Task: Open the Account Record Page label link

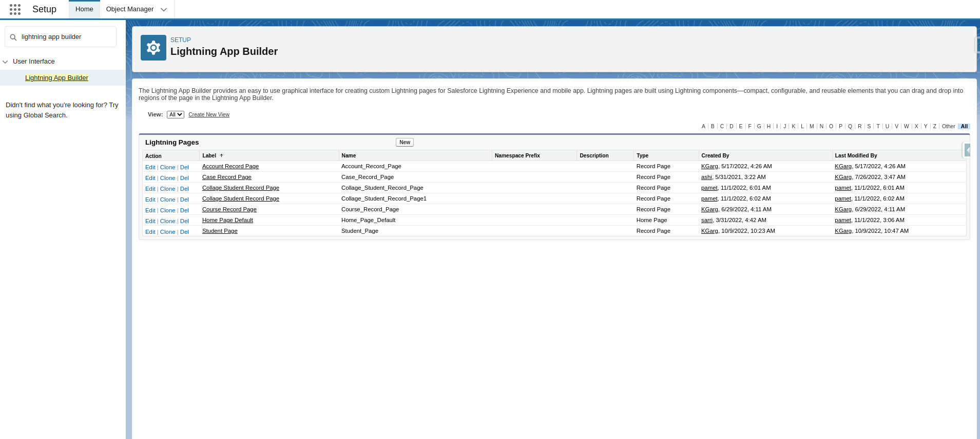Action: tap(230, 166)
